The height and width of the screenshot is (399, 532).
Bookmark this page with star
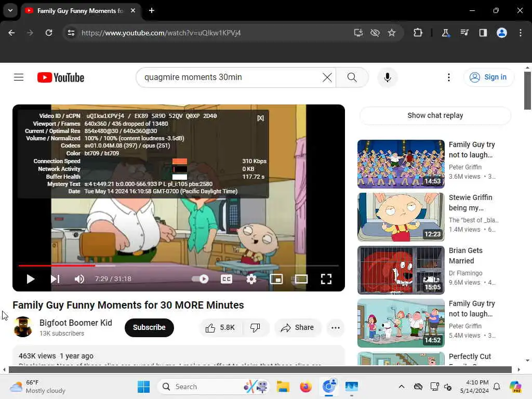392,33
